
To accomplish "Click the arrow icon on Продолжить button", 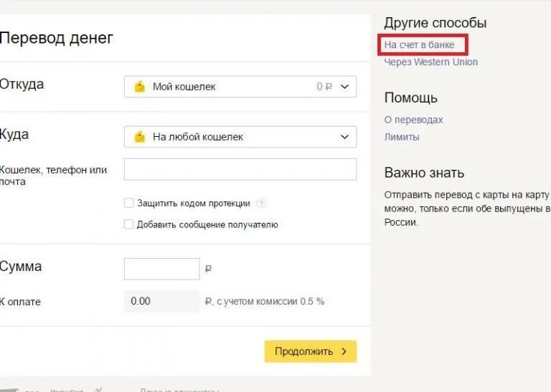I will pos(344,351).
